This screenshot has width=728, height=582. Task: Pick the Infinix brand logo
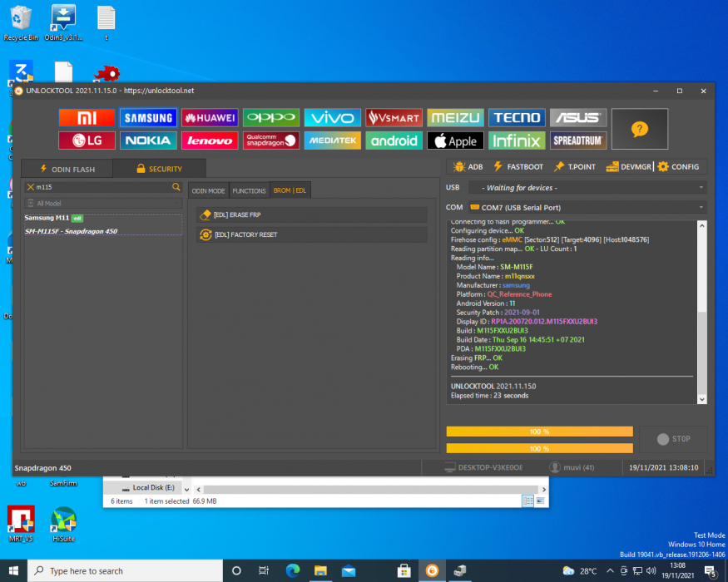(x=517, y=141)
